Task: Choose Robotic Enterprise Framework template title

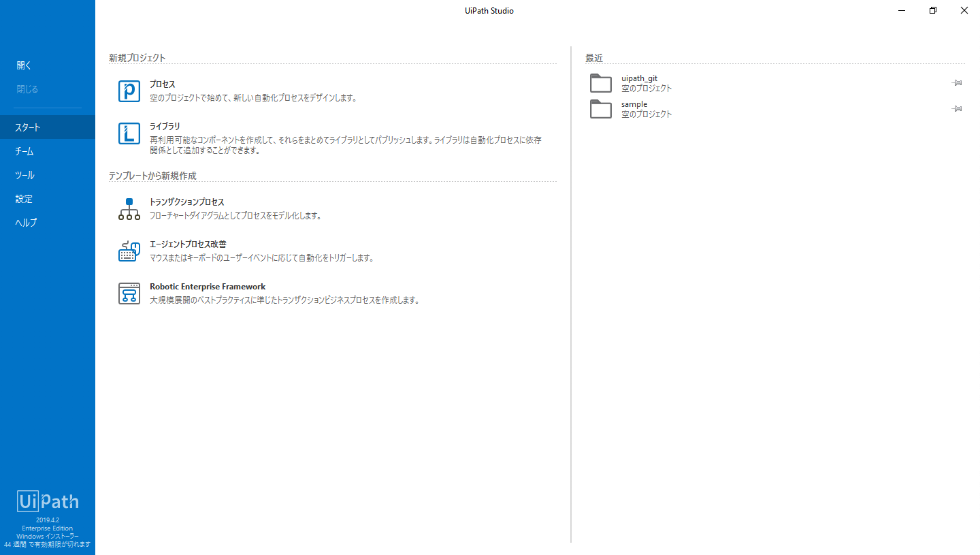Action: [208, 287]
